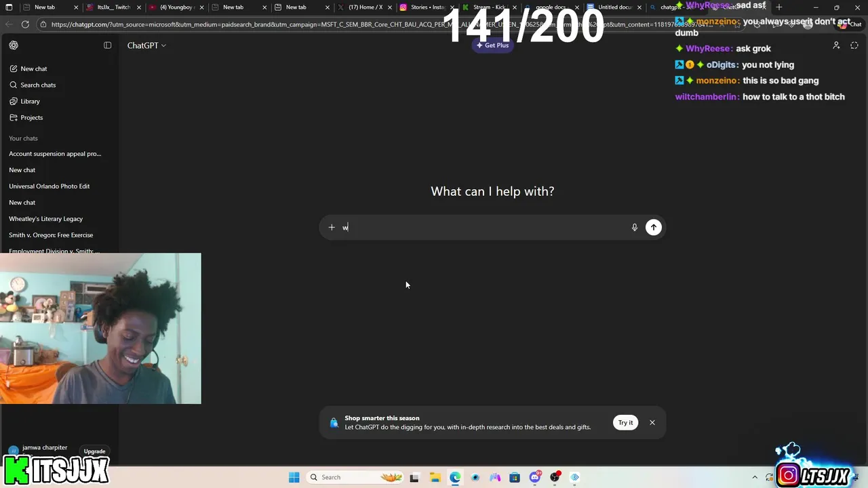Open a new browser tab with plus
The height and width of the screenshot is (488, 868).
pyautogui.click(x=779, y=7)
